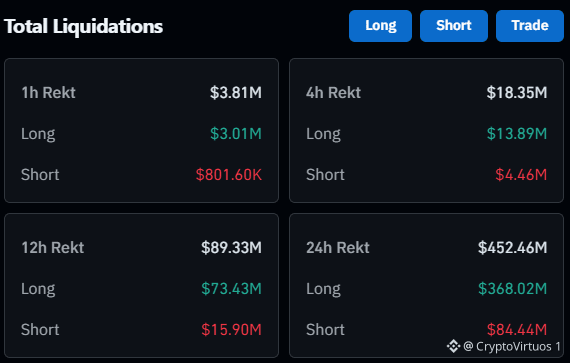Select the Total Liquidations heading

click(x=83, y=26)
